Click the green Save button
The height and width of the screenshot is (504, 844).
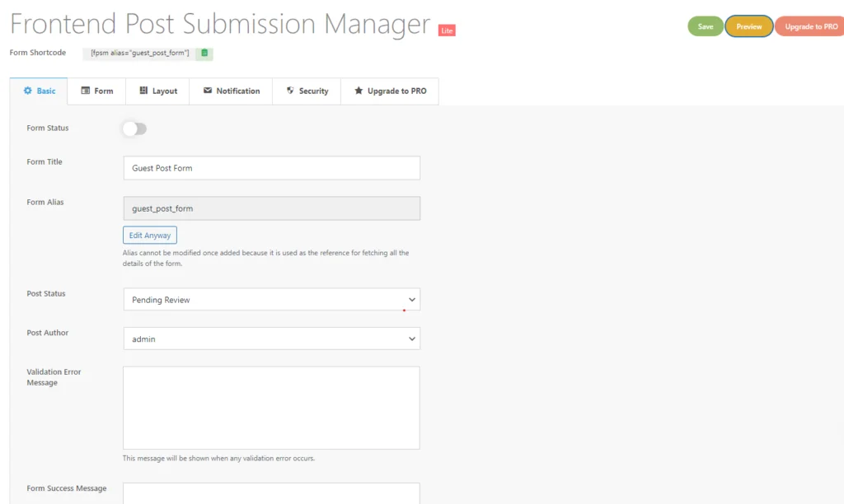click(x=706, y=26)
